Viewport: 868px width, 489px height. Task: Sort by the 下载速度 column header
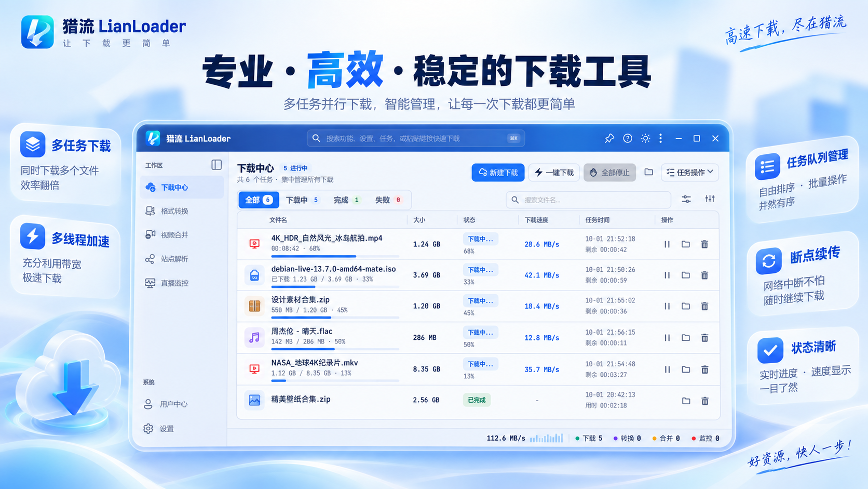[536, 220]
